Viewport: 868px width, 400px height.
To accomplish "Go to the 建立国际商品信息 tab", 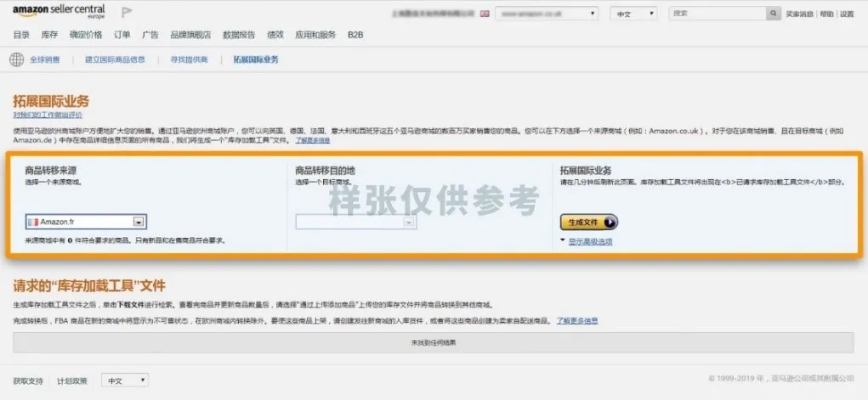I will (115, 59).
